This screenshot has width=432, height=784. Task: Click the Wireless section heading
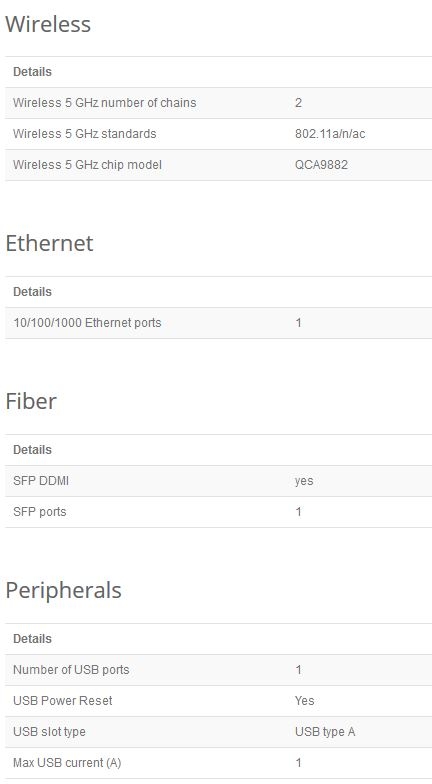click(x=48, y=24)
